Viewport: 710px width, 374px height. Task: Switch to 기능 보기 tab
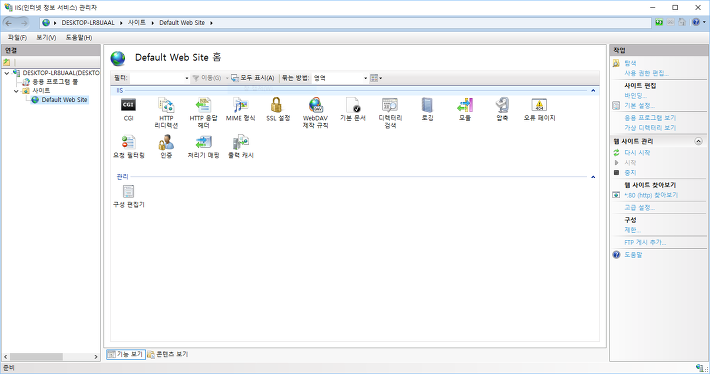tap(126, 354)
